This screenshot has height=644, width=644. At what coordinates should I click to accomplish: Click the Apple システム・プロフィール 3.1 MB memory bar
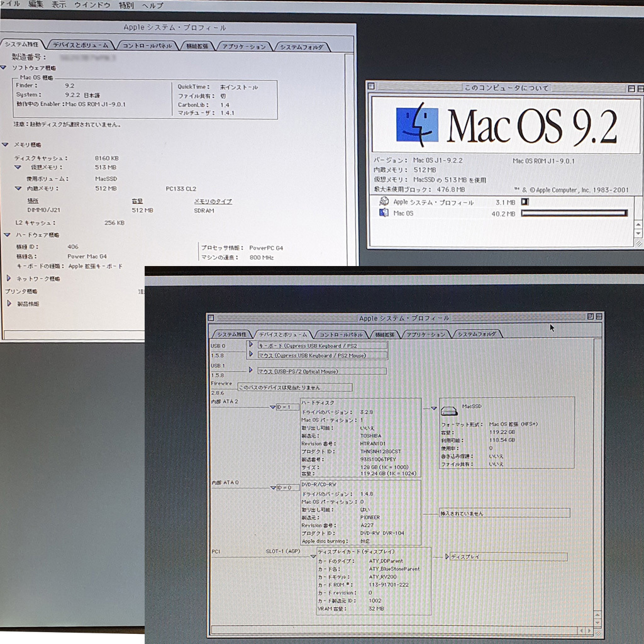click(x=525, y=202)
